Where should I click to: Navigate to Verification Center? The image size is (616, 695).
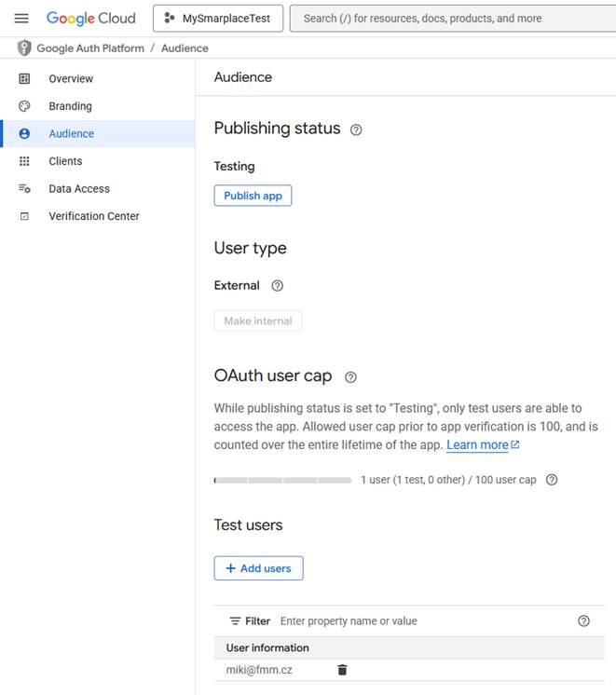[93, 216]
